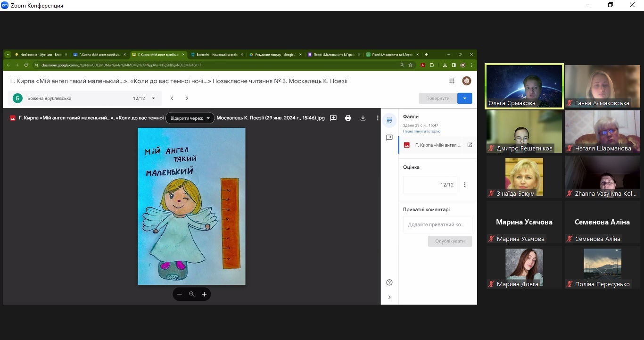Click the browser address bar URL
644x340 pixels.
(121, 65)
